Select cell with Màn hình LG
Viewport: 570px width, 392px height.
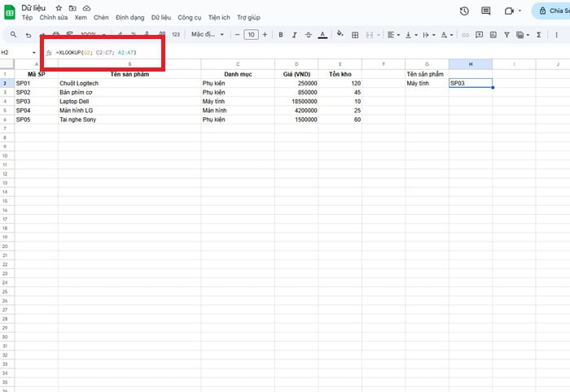point(129,111)
